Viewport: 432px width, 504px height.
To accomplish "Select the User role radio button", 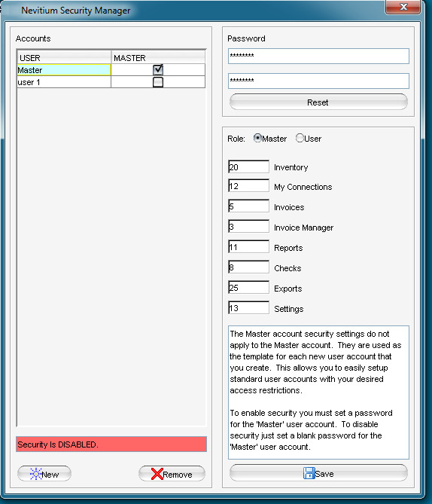I will pyautogui.click(x=300, y=138).
